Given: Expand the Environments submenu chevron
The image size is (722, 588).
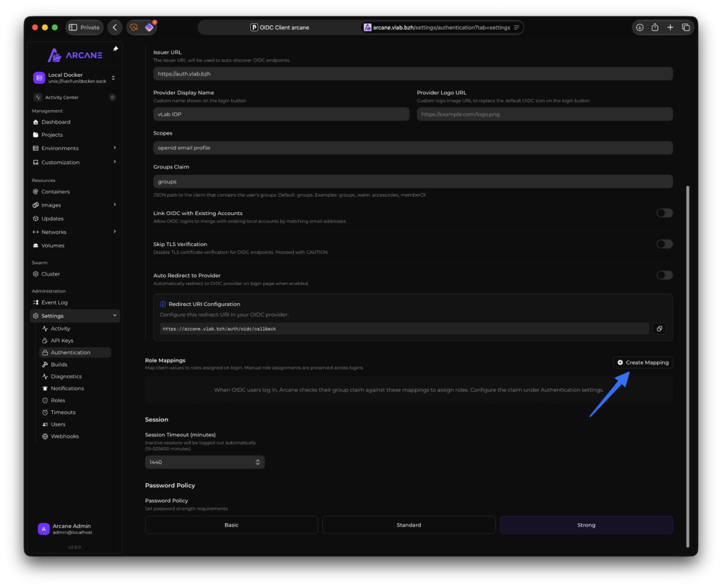Looking at the screenshot, I should click(115, 148).
